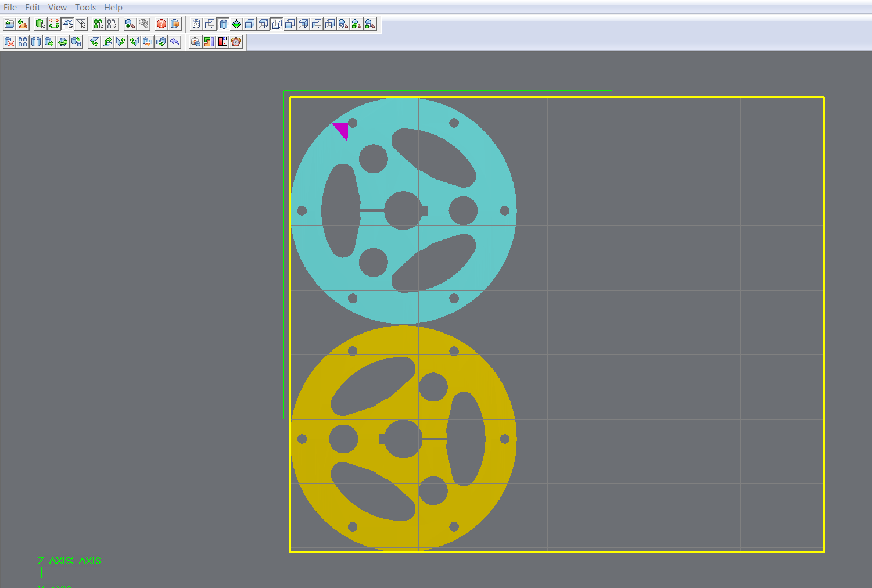Viewport: 872px width, 588px height.
Task: Click the undo arrow icon
Action: (x=175, y=42)
